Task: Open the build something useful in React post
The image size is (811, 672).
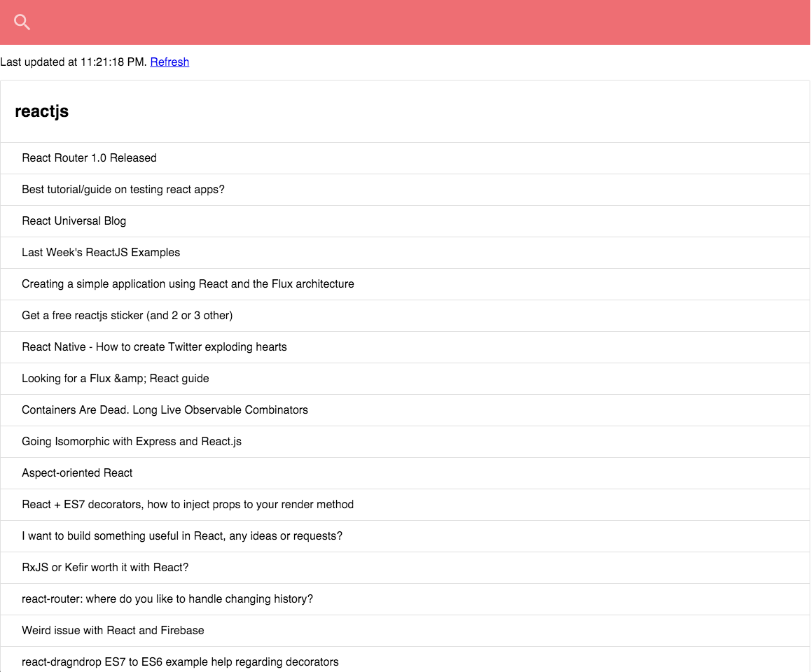Action: pos(405,537)
